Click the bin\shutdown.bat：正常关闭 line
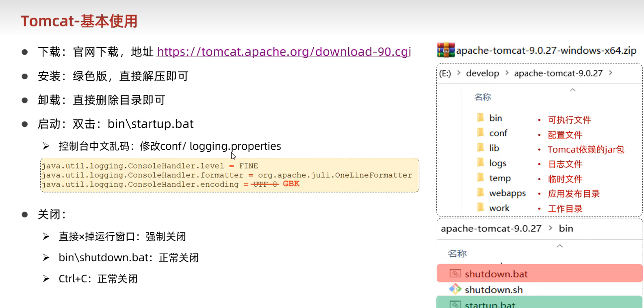 click(x=129, y=258)
